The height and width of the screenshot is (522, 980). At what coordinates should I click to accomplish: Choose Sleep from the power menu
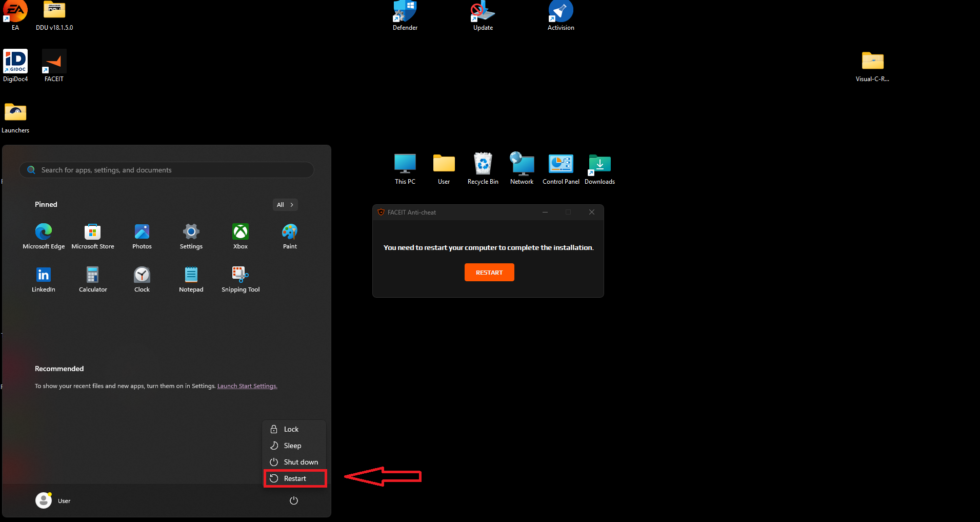(294, 446)
